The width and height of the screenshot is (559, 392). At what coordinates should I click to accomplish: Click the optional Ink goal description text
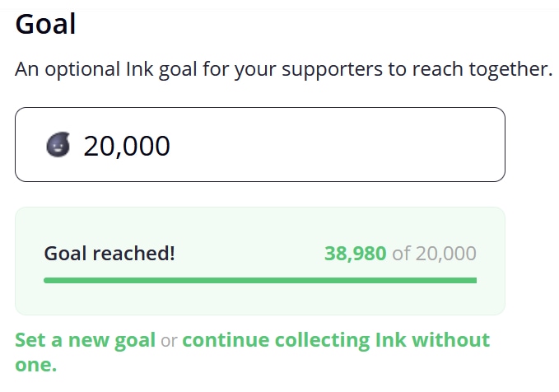(284, 69)
